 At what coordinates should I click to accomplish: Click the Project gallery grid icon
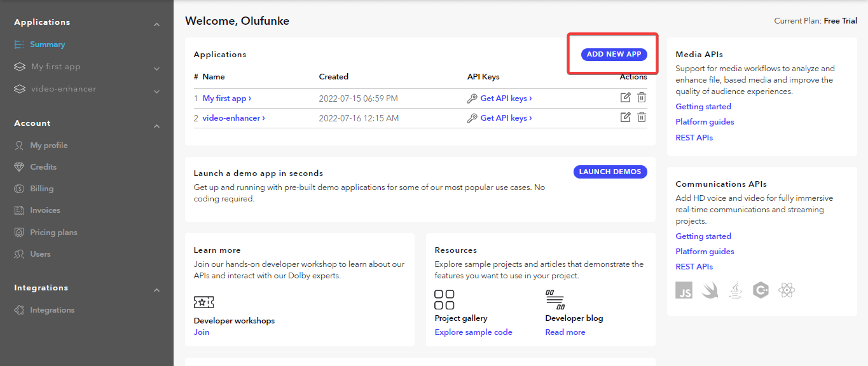point(444,299)
